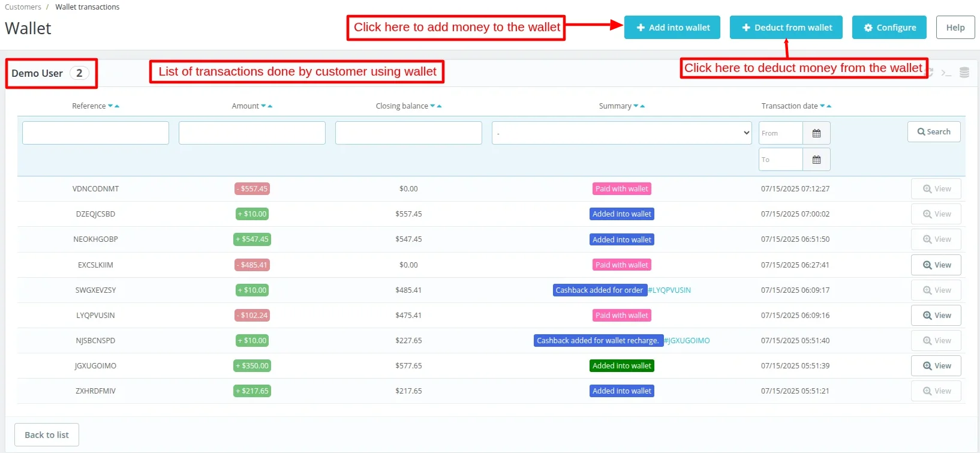Click the + $350.00 amount badge
The width and height of the screenshot is (980, 453).
tap(252, 366)
